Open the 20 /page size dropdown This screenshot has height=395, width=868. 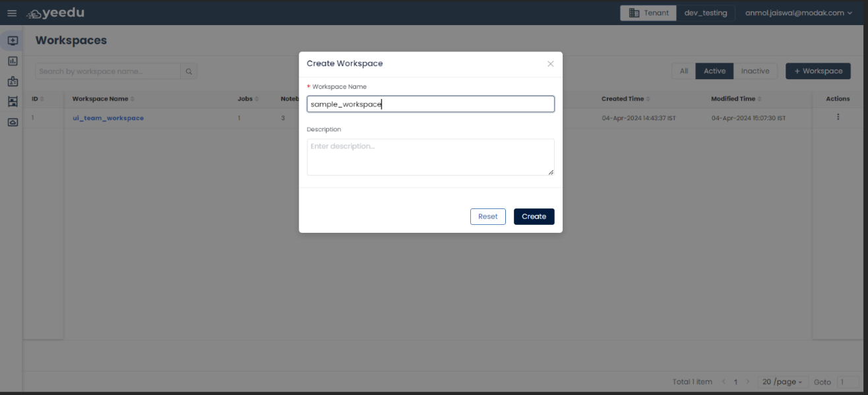(782, 382)
